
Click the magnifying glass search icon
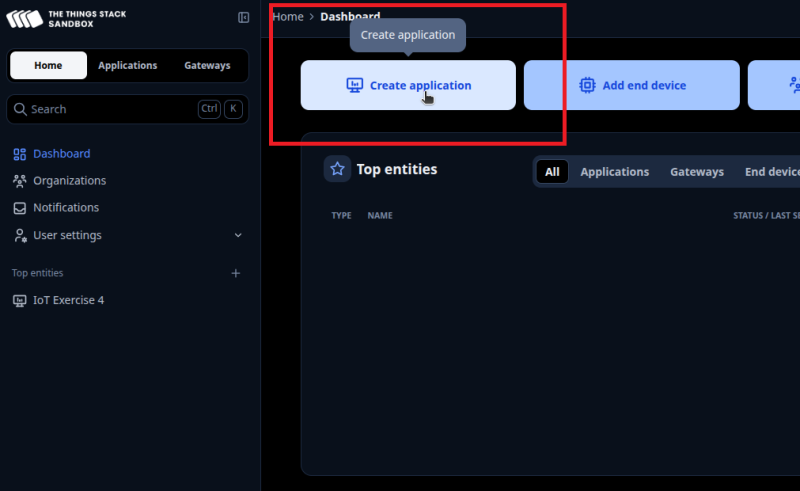pos(20,109)
